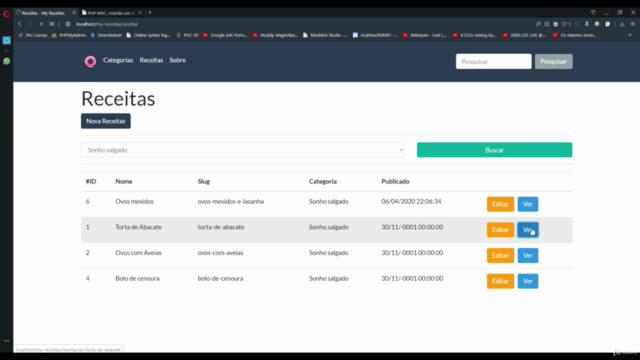The width and height of the screenshot is (640, 360).
Task: Open the PUC-SP bookmark
Action: click(187, 35)
